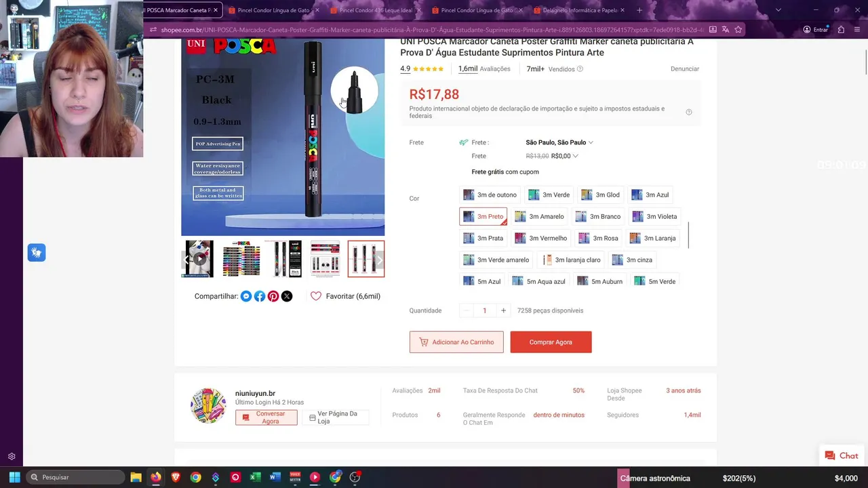The height and width of the screenshot is (488, 868).
Task: Launch Excel from the taskbar
Action: pos(255,477)
